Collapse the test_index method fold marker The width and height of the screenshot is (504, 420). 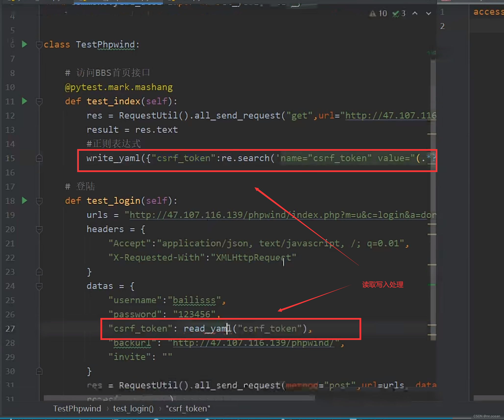tap(39, 101)
